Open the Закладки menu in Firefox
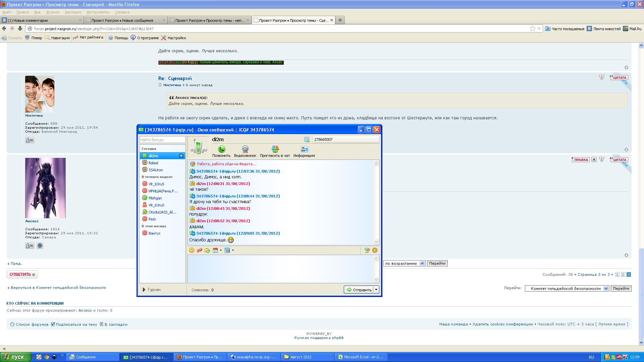Screen dimensions: 644x362 point(73,12)
